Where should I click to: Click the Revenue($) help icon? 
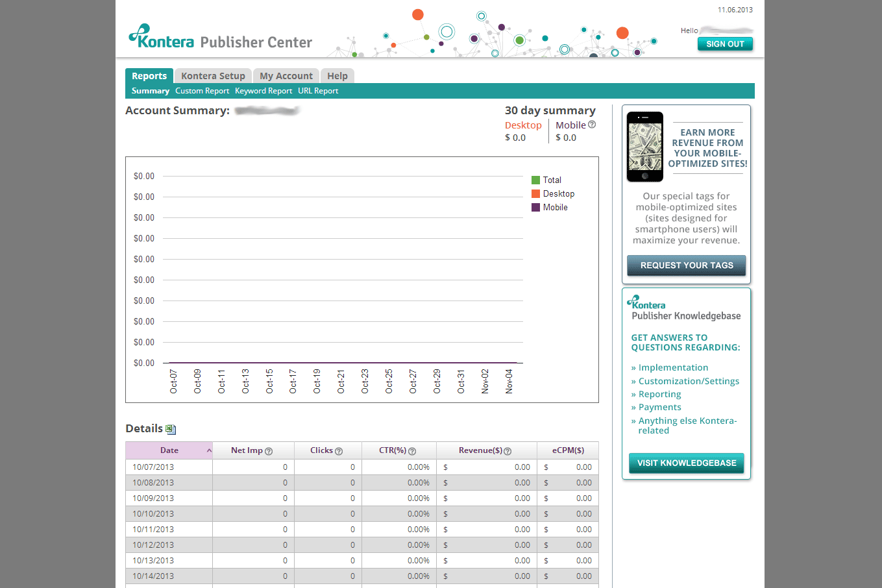(508, 451)
